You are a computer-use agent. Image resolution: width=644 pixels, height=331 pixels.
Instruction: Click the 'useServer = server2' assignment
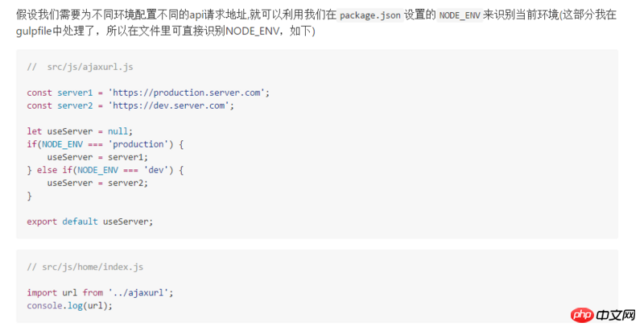(97, 183)
